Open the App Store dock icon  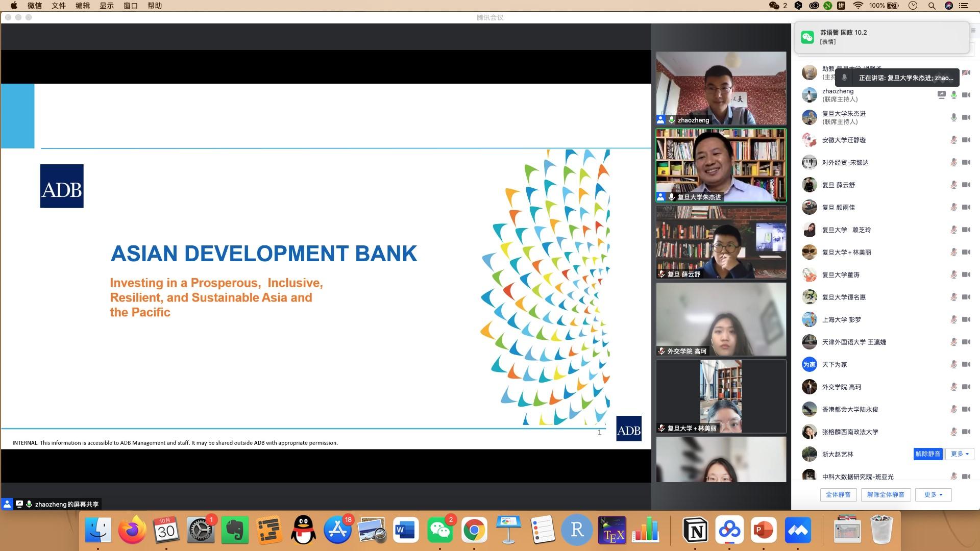(x=337, y=530)
